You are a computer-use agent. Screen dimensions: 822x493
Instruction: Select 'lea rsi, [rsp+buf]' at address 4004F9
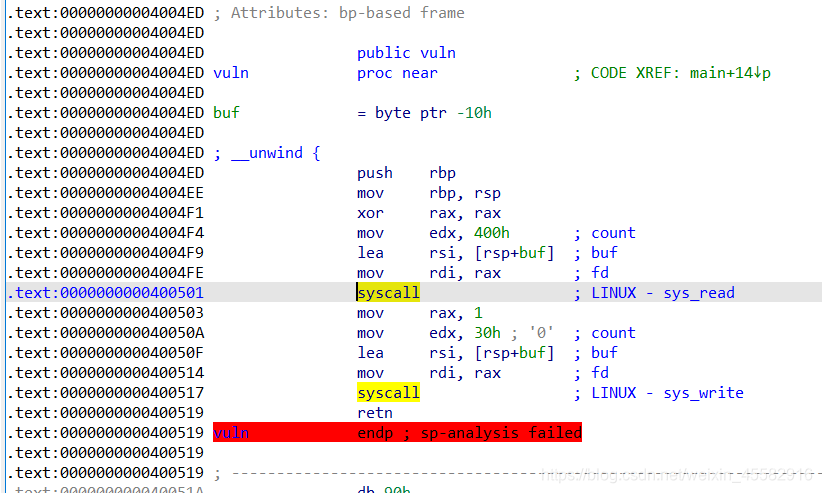click(x=456, y=253)
